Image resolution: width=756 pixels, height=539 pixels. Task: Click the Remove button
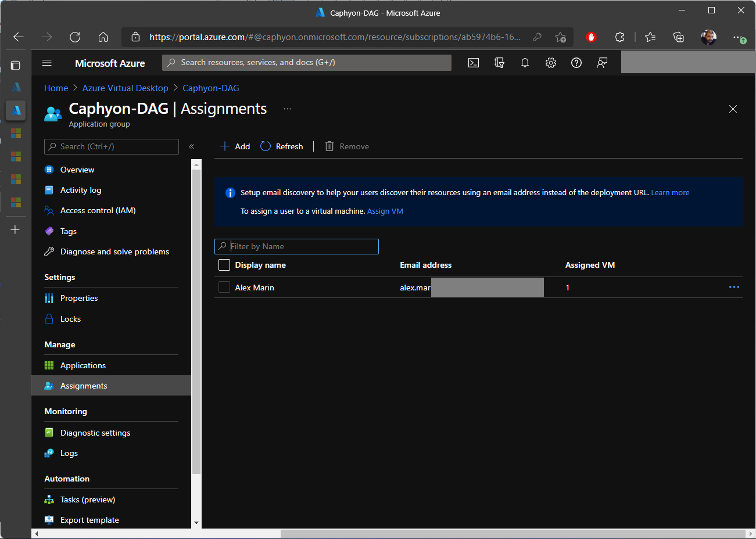pyautogui.click(x=347, y=146)
